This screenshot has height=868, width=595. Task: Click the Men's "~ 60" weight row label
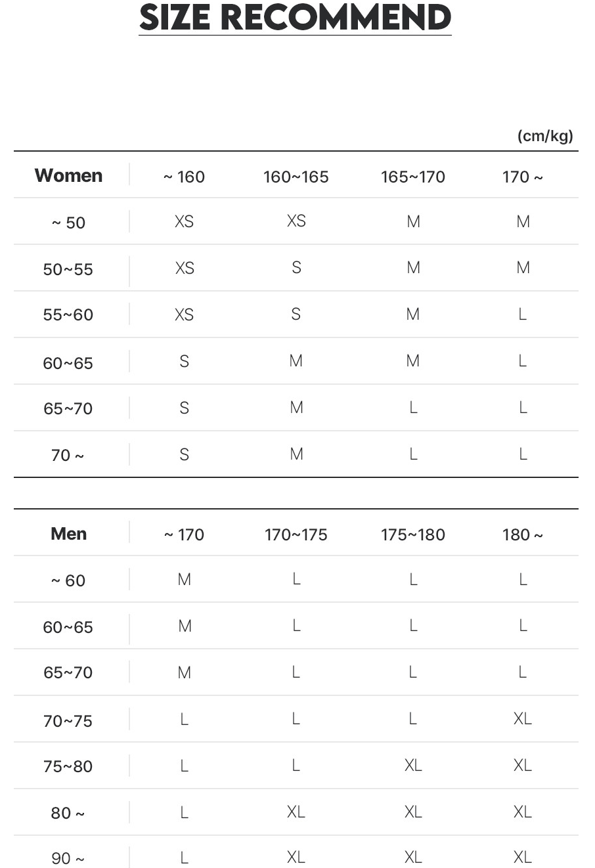coord(68,580)
